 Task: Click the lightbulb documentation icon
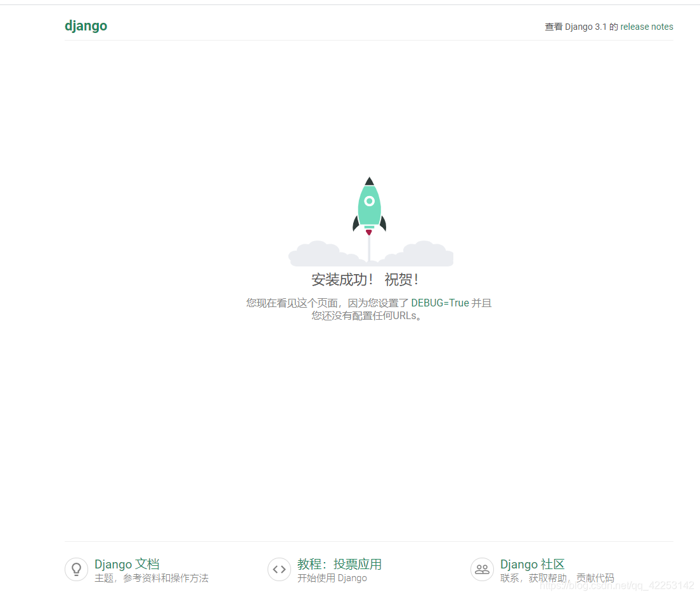(x=76, y=570)
